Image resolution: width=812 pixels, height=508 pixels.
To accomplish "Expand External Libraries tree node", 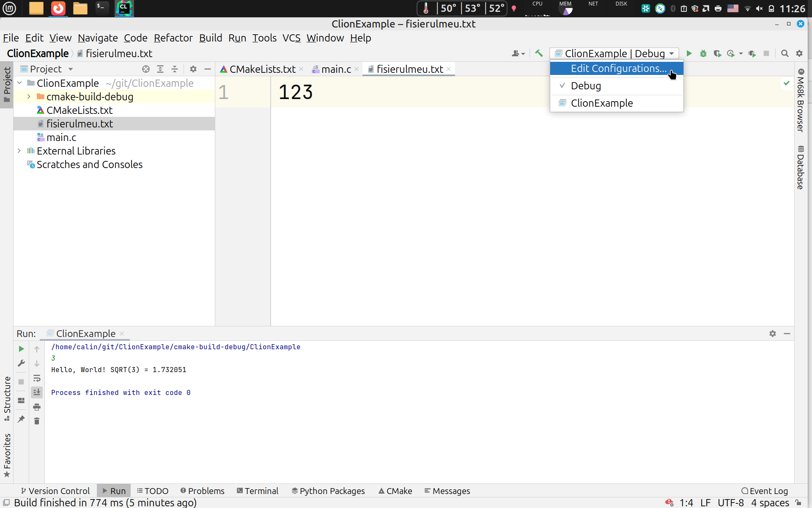I will 19,151.
